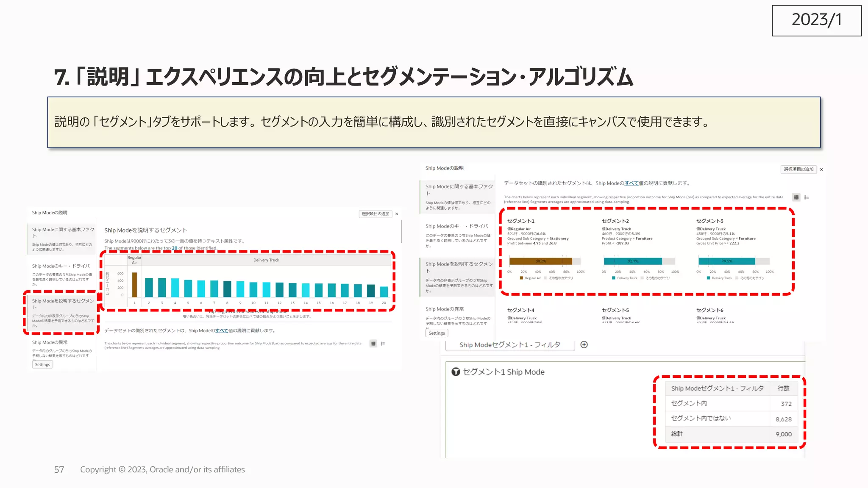
Task: Add new canvas with plus icon
Action: [x=584, y=345]
